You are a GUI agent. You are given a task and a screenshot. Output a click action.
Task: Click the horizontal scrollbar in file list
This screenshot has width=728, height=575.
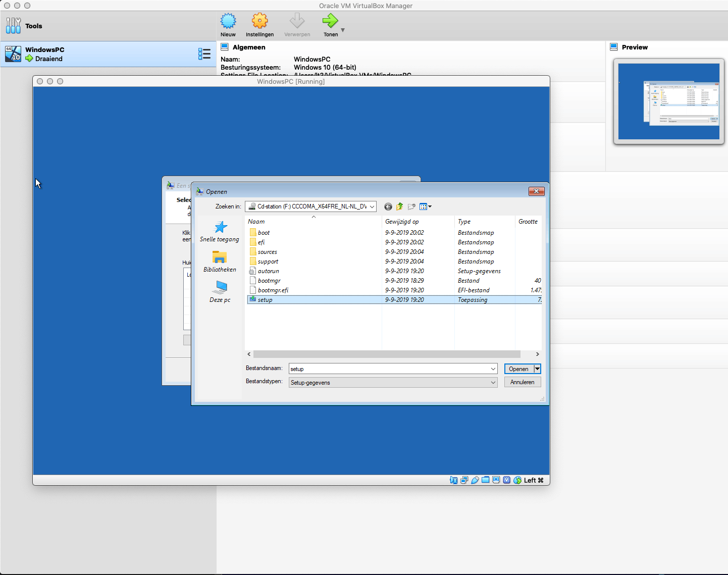387,354
